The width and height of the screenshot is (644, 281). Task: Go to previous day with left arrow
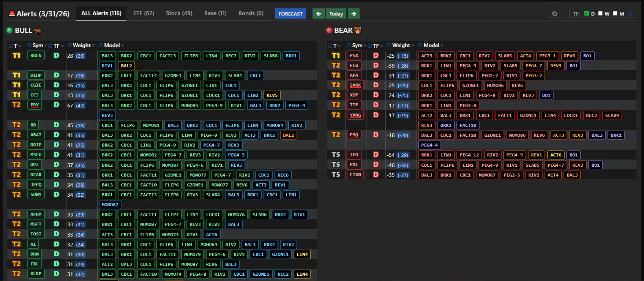click(x=319, y=14)
